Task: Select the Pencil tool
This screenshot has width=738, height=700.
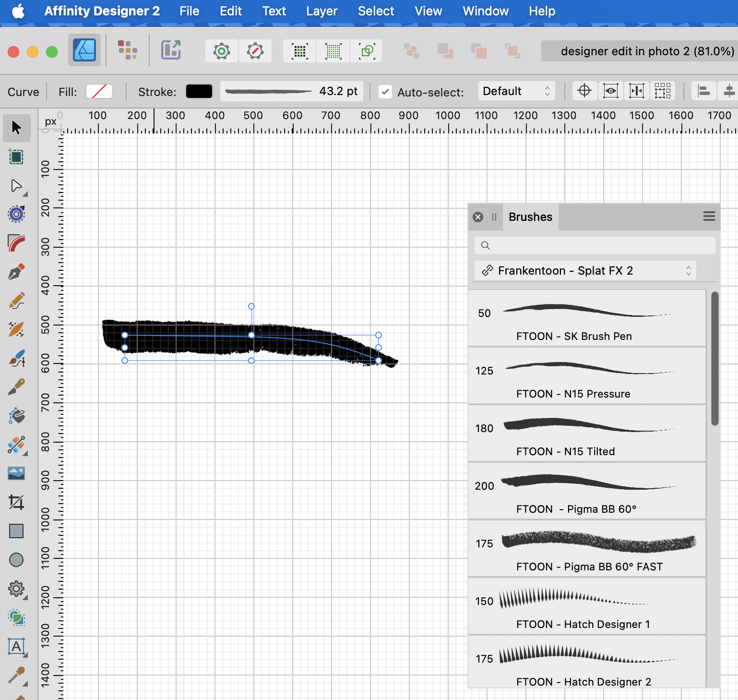Action: click(16, 301)
